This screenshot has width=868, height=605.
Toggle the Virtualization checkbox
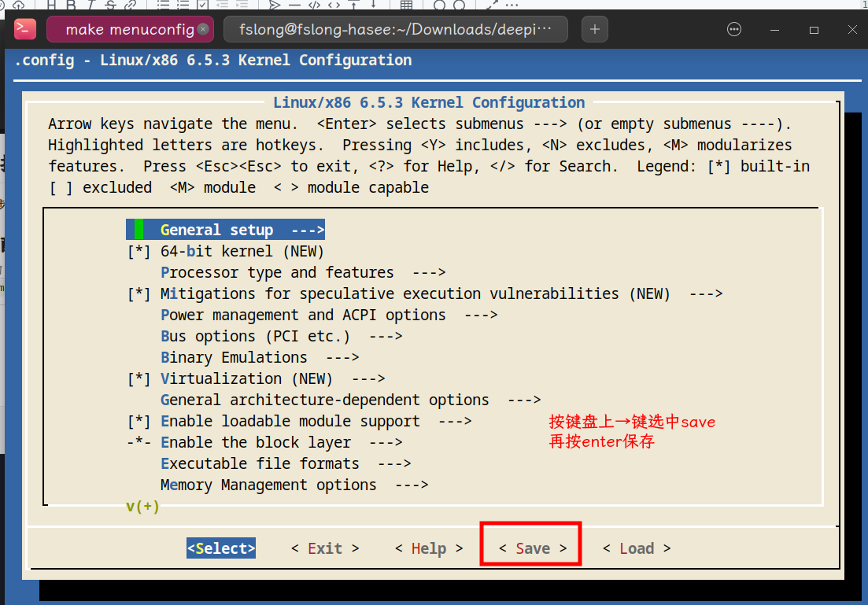(139, 379)
